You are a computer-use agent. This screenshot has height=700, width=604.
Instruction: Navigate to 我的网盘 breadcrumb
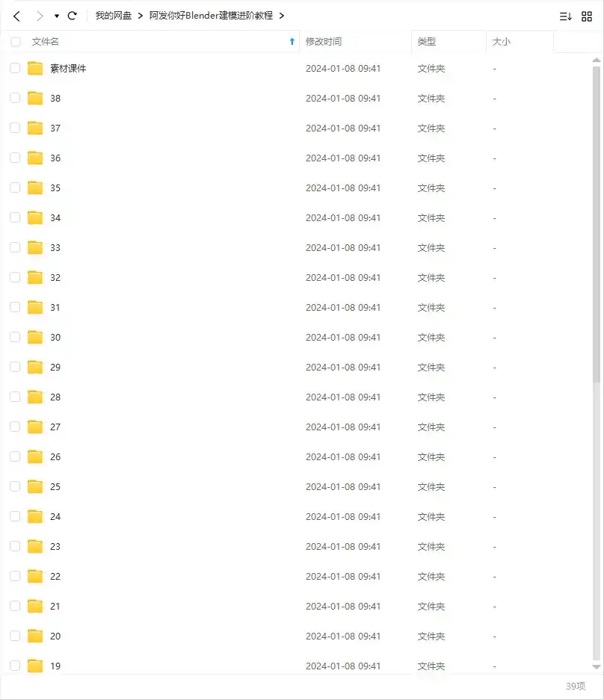tap(113, 16)
